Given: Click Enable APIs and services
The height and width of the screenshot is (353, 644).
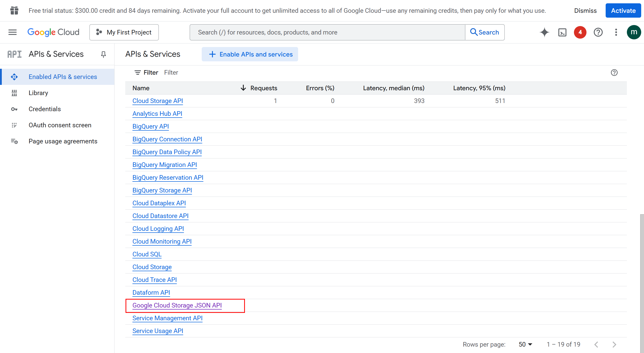Looking at the screenshot, I should 250,54.
